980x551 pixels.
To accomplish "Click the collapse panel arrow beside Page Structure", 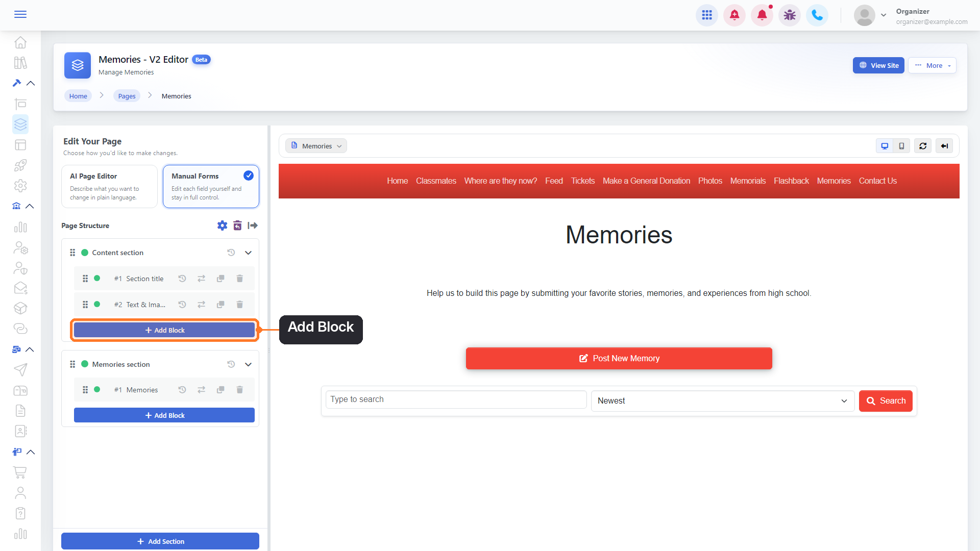I will 253,226.
